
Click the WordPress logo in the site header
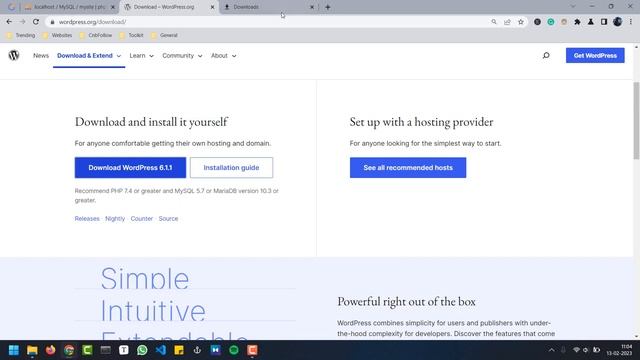pyautogui.click(x=14, y=55)
